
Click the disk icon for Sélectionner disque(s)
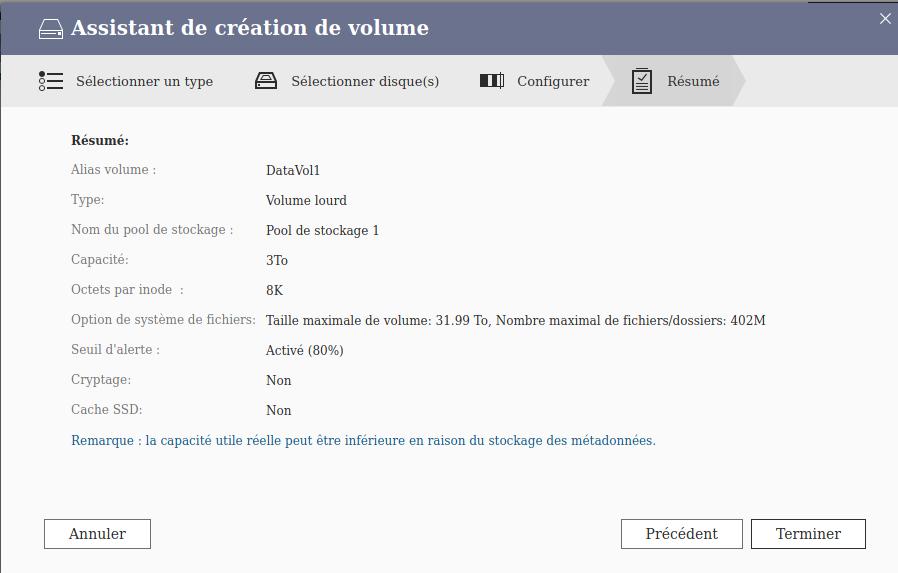point(266,81)
